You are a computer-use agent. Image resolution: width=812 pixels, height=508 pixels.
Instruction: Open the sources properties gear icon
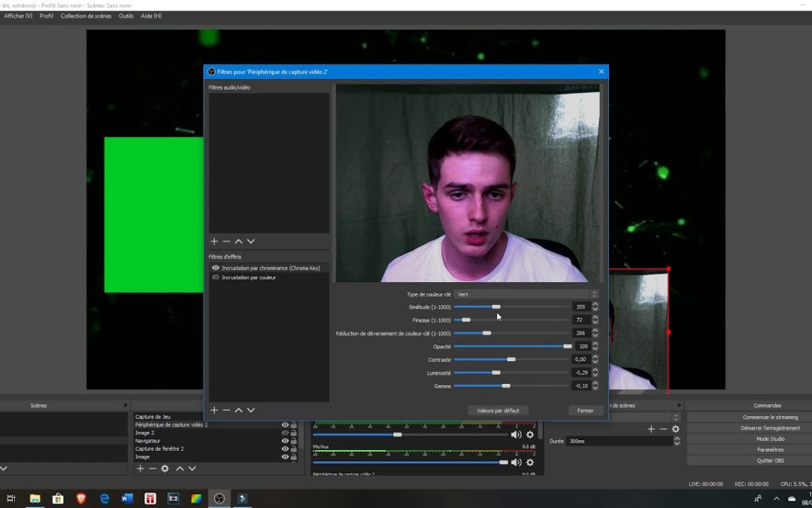click(165, 468)
